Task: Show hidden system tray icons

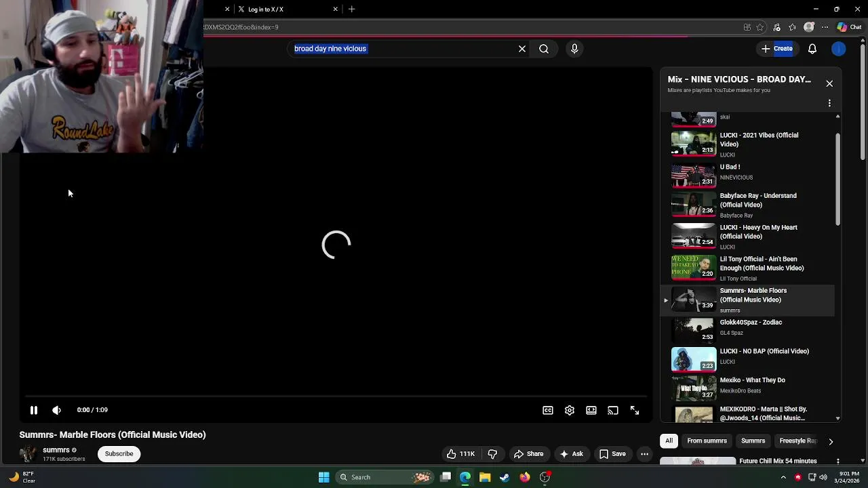Action: coord(783,477)
